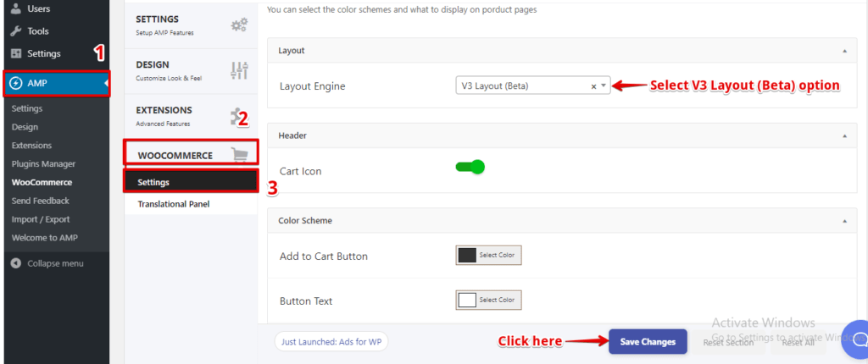
Task: Switch to the DESIGN panel tab
Action: tap(191, 70)
